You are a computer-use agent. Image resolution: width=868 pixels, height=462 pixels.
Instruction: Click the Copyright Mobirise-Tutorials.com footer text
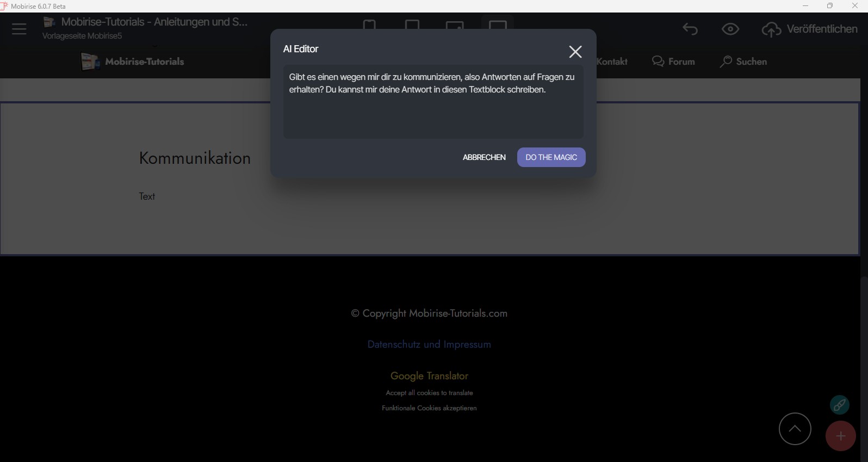(x=429, y=313)
